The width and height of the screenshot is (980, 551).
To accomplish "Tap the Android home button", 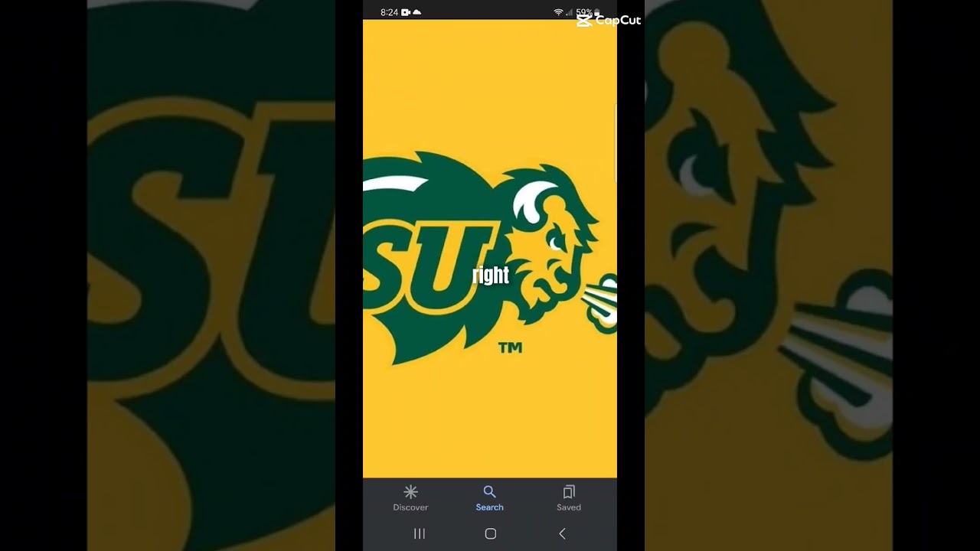I will pos(491,533).
